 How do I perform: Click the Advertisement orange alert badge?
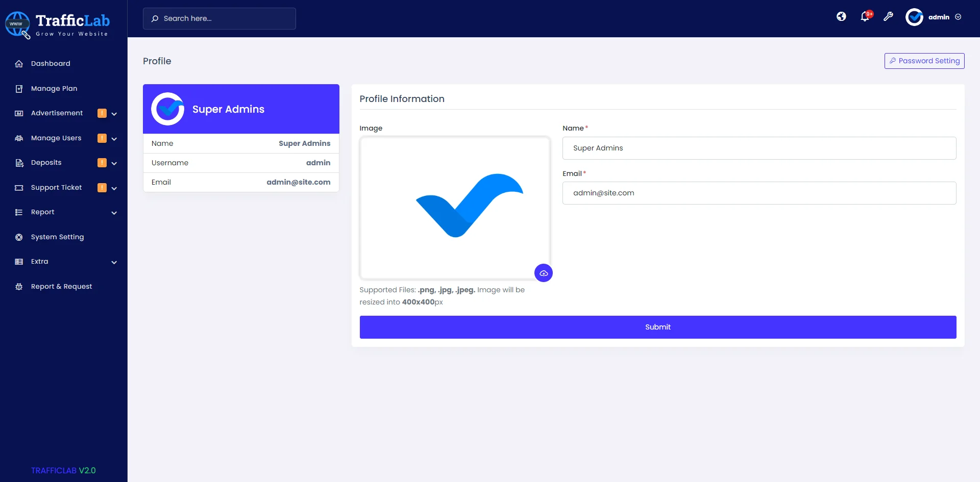(x=102, y=113)
